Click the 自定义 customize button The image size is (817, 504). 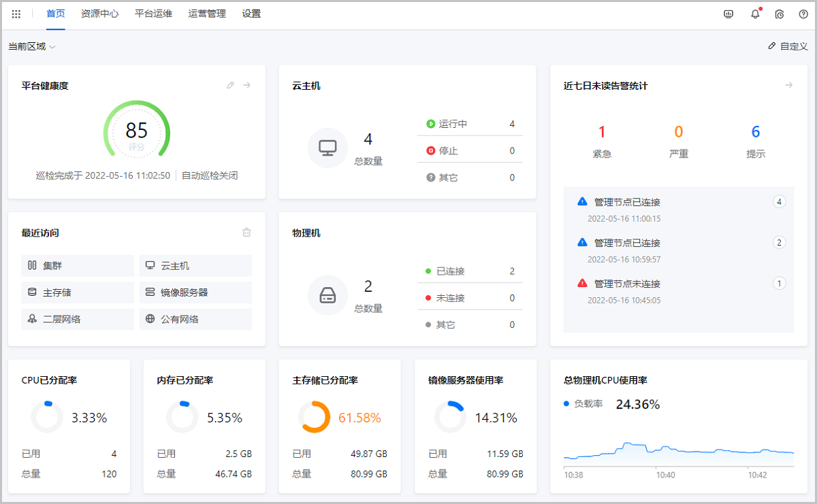pyautogui.click(x=788, y=46)
